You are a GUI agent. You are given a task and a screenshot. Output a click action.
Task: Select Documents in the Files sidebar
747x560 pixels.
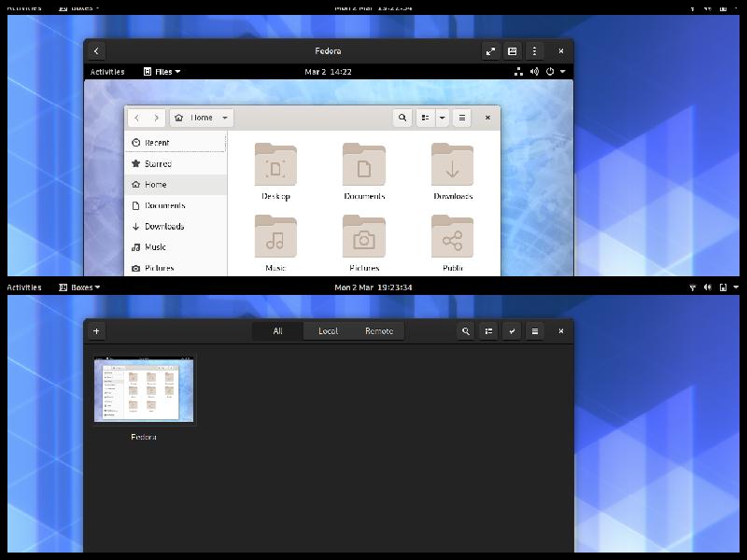coord(176,205)
